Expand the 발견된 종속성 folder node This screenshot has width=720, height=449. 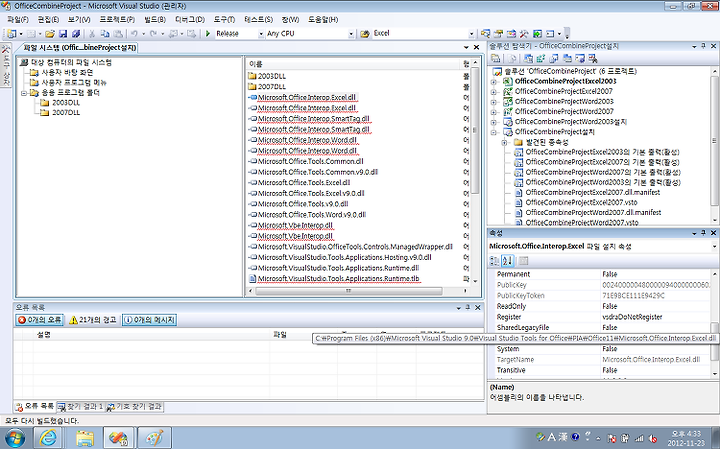505,142
